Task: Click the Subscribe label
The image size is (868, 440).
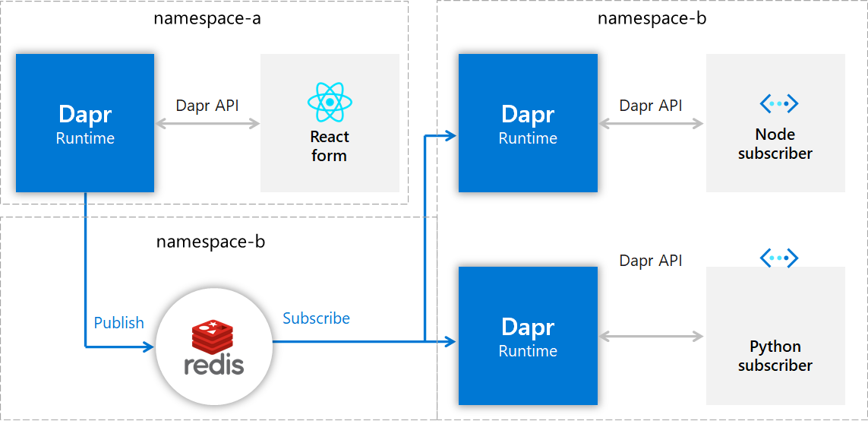Action: pos(316,318)
